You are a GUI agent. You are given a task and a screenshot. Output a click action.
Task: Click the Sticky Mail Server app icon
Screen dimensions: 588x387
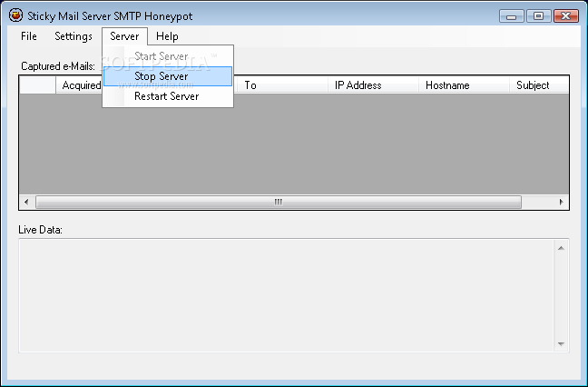pos(15,15)
